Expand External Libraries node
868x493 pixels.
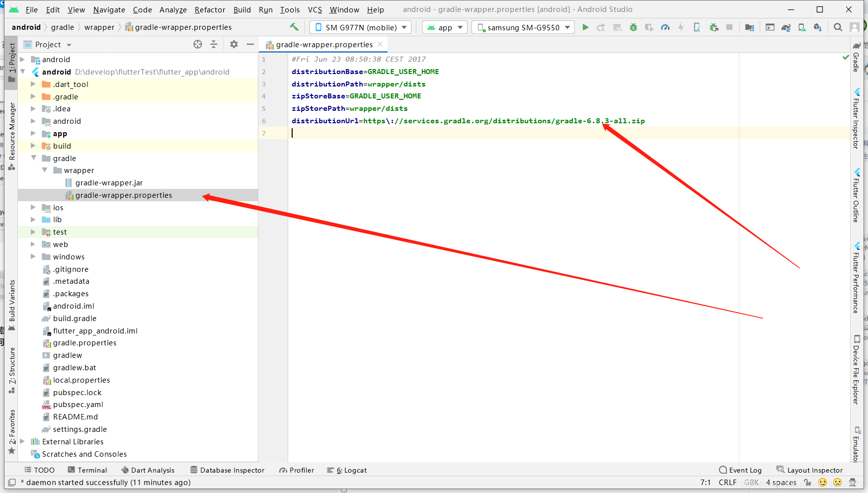pos(22,441)
